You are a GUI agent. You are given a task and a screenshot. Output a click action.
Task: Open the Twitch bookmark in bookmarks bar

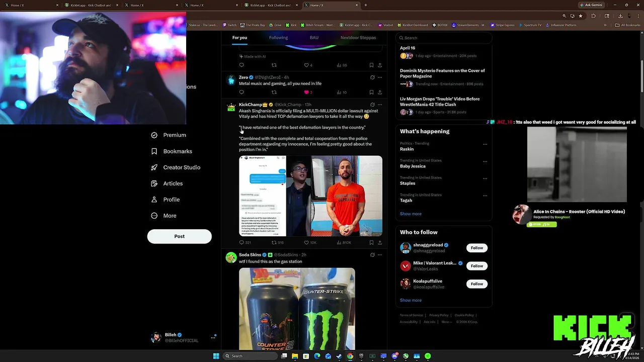point(229,25)
